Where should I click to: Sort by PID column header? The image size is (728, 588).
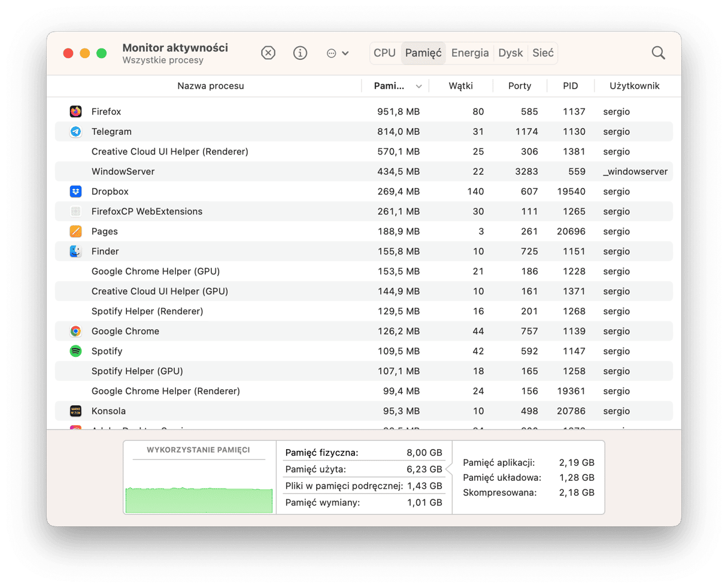(571, 86)
